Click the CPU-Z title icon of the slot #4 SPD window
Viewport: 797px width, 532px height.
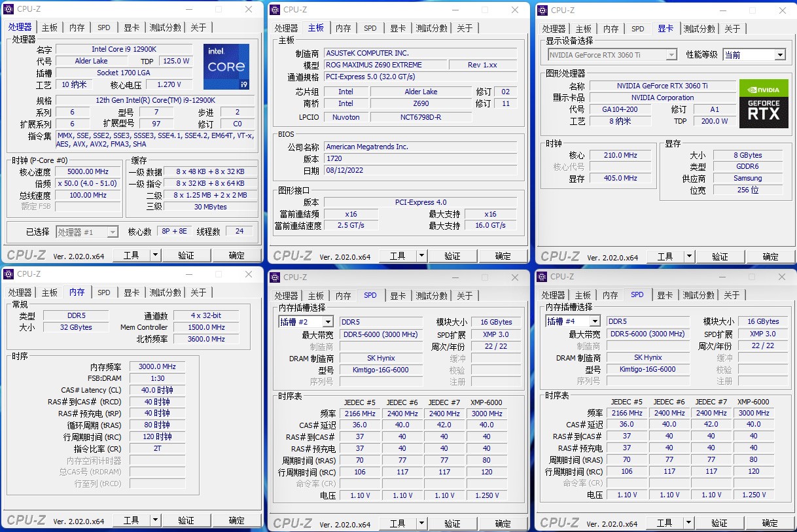coord(542,276)
